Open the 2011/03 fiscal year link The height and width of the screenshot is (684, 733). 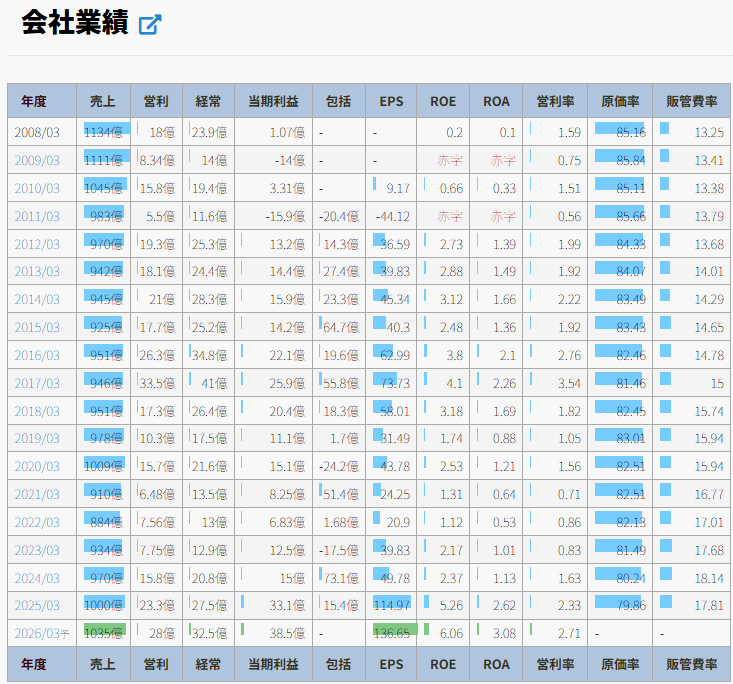tap(36, 216)
